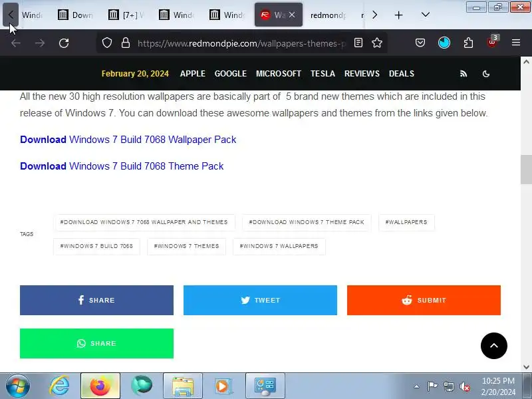532x399 pixels.
Task: View site security lock information
Action: coord(126,43)
